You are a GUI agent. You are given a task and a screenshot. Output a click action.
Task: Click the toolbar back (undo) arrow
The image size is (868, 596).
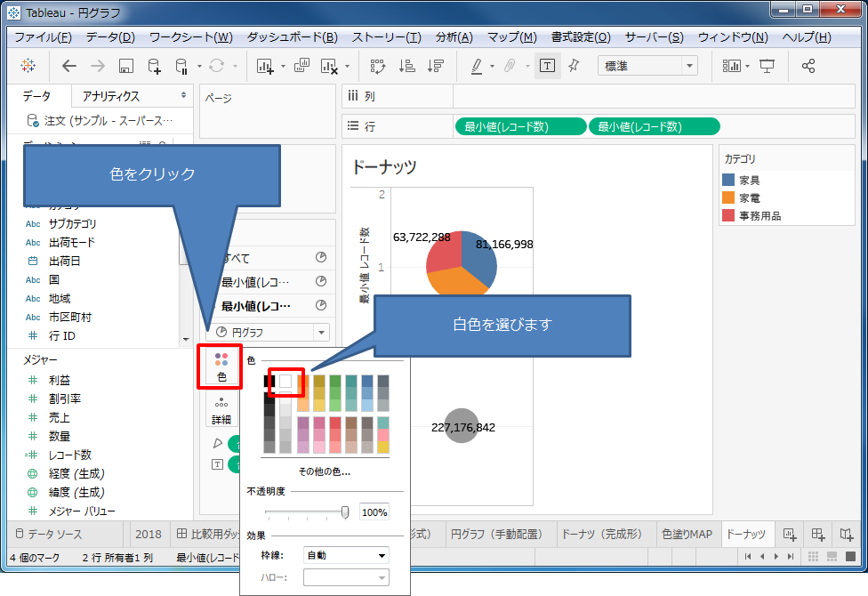tap(69, 66)
